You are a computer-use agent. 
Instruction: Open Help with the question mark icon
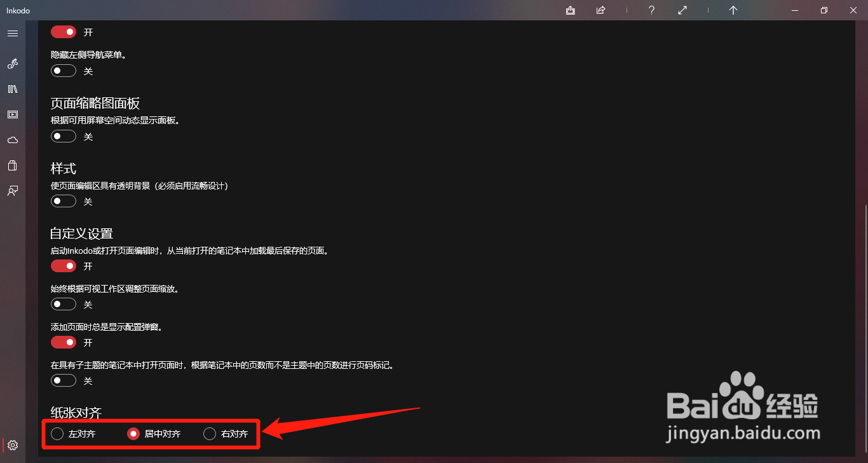pyautogui.click(x=651, y=10)
